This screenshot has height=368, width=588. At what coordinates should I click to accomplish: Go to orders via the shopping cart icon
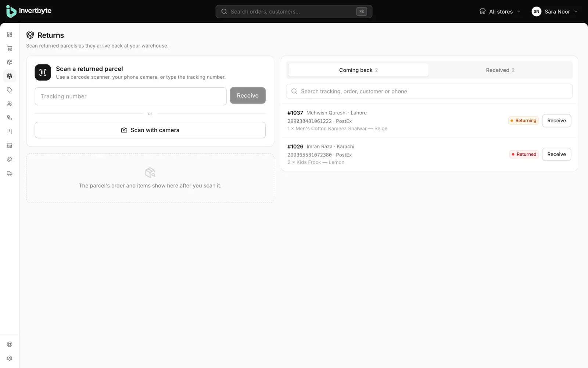[x=10, y=48]
